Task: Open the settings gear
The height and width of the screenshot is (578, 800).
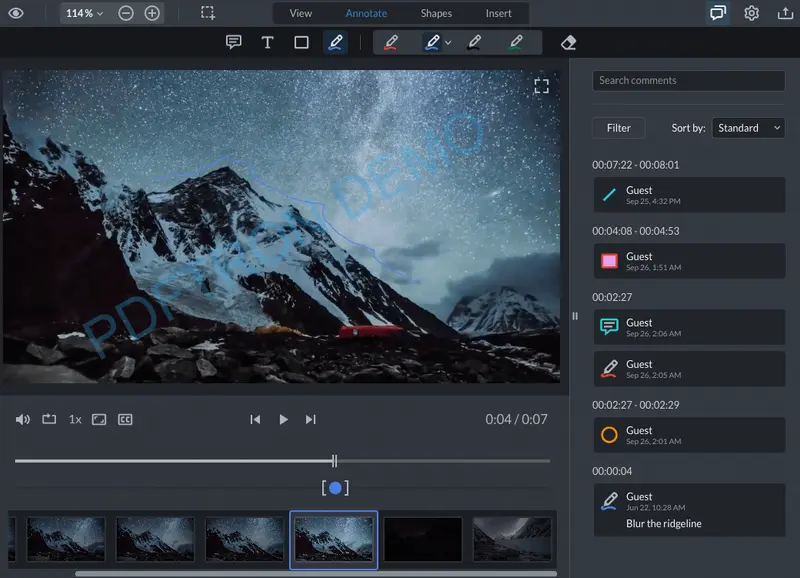Action: tap(753, 14)
